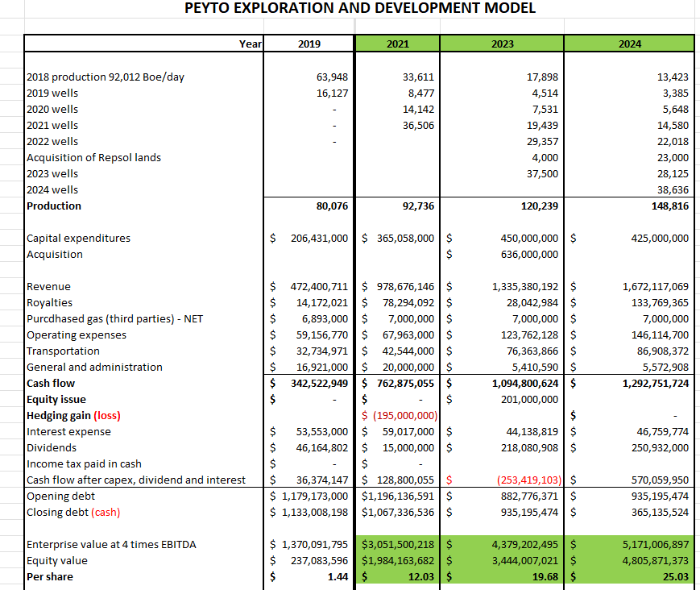The image size is (700, 590).
Task: Select the opening debt cell $1,196,136,591
Action: 398,496
